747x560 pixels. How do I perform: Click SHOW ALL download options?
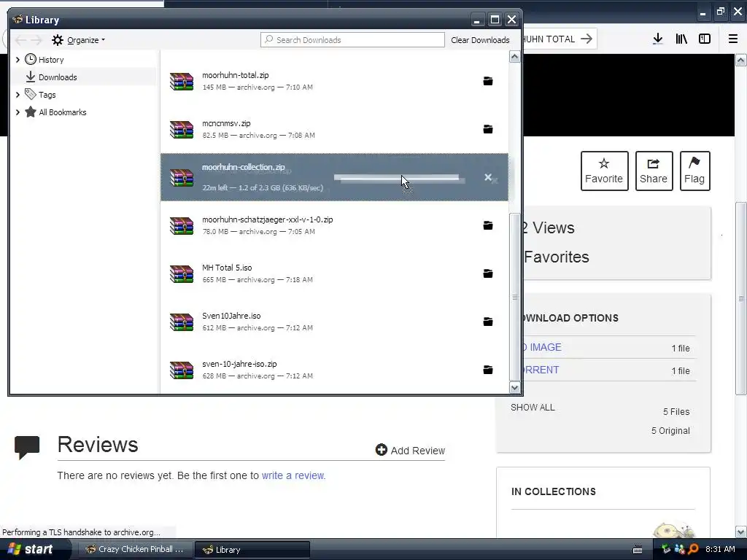pyautogui.click(x=533, y=407)
